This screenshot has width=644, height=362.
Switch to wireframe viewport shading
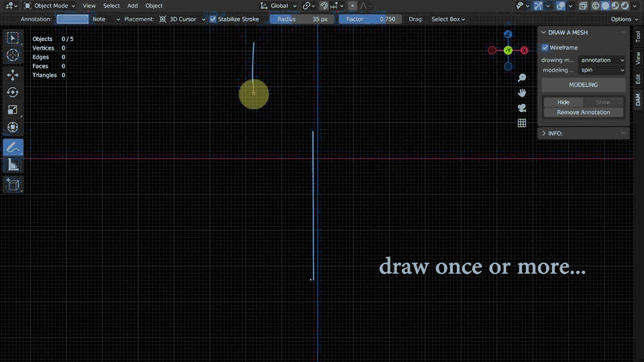click(596, 6)
